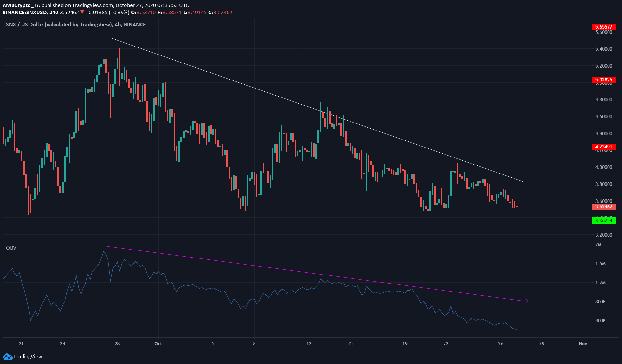
Task: Click the open value O:3.53710
Action: 143,13
